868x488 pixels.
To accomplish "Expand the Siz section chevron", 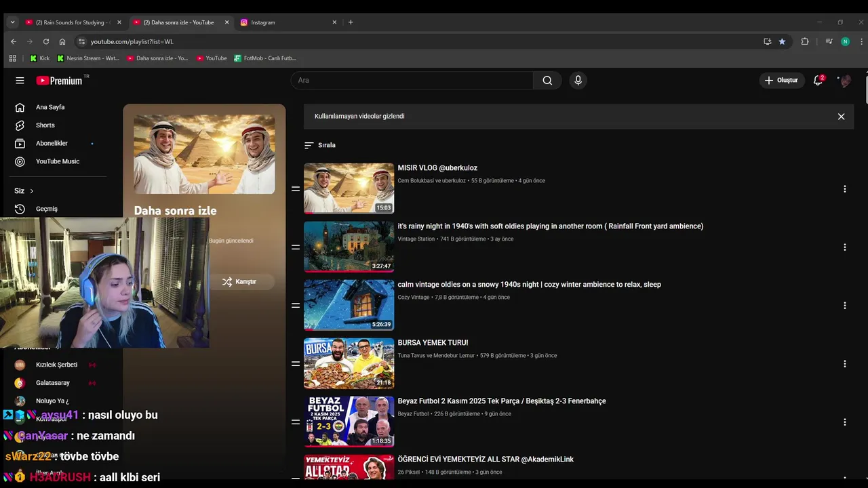I will 31,191.
